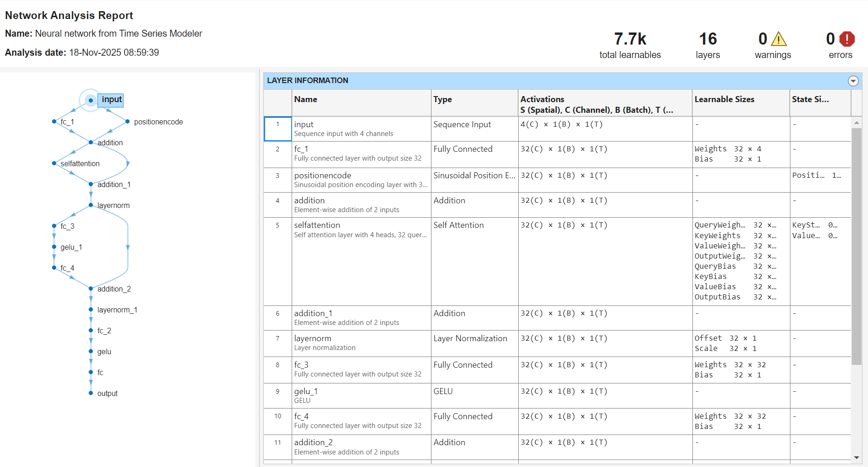The height and width of the screenshot is (467, 868).
Task: Click the Learnable Sizes column header
Action: 724,99
